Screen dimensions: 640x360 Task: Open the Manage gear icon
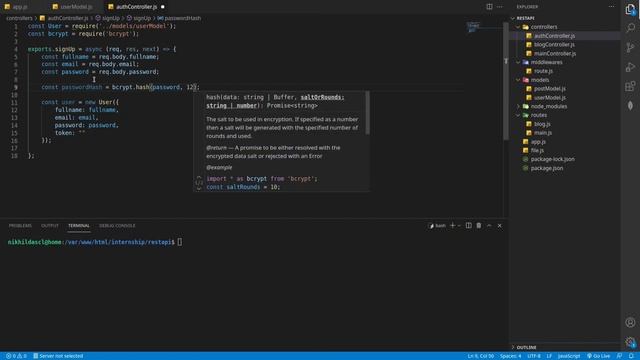pyautogui.click(x=630, y=342)
